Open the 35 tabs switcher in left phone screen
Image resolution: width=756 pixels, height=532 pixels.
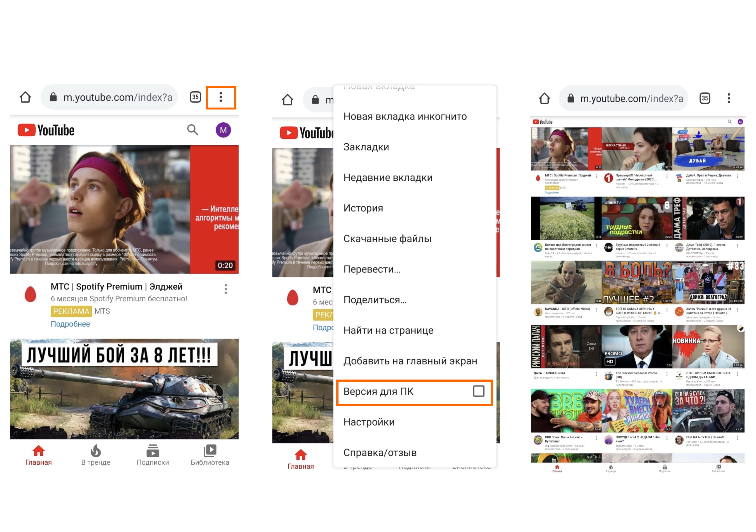click(x=195, y=97)
